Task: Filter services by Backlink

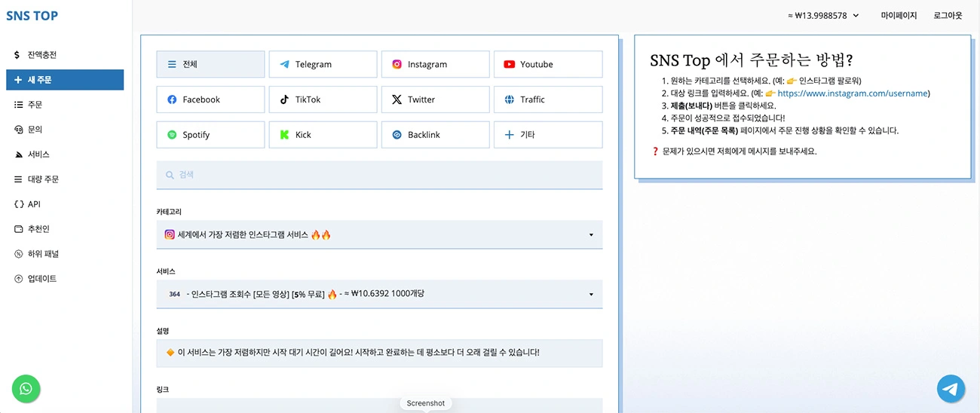Action: click(435, 135)
